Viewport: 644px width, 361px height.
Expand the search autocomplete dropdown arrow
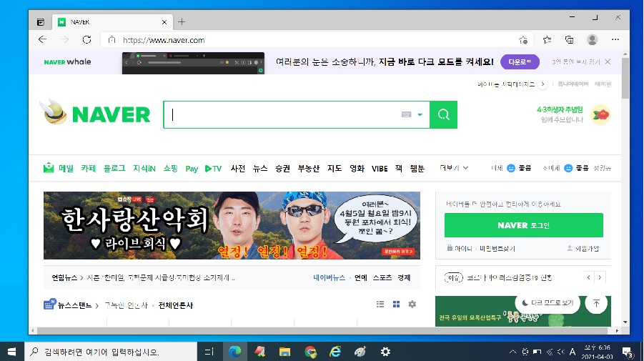tap(420, 114)
